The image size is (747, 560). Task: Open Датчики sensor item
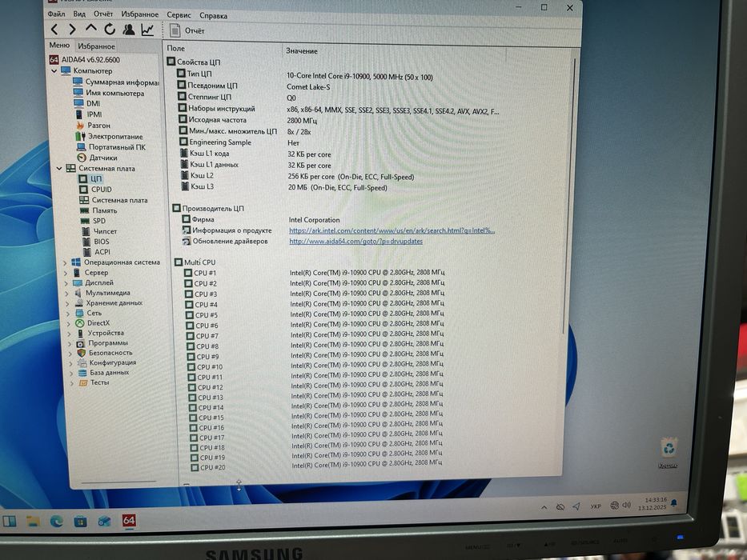click(98, 158)
